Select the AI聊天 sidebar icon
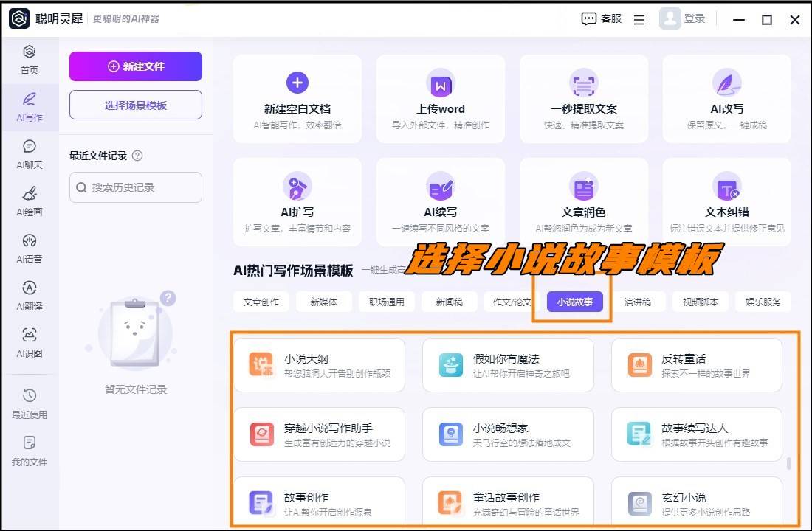The height and width of the screenshot is (531, 812). pyautogui.click(x=29, y=153)
